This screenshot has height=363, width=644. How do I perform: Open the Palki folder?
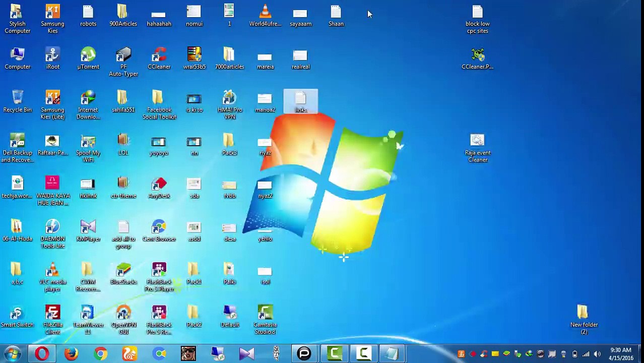pyautogui.click(x=229, y=273)
